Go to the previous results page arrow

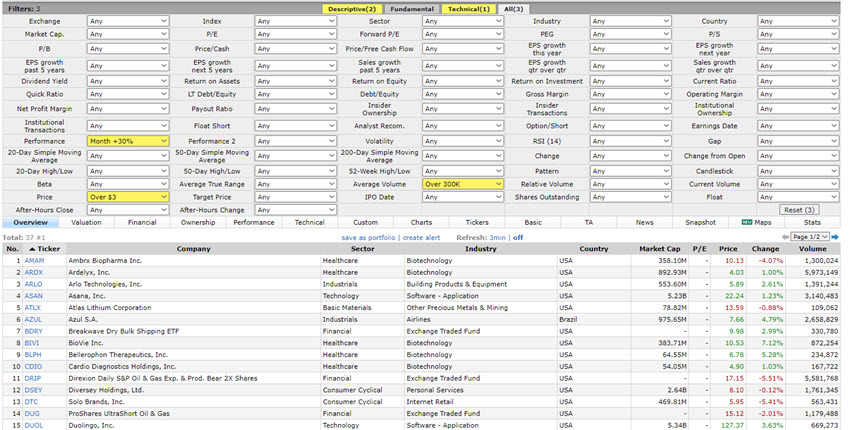coord(785,237)
